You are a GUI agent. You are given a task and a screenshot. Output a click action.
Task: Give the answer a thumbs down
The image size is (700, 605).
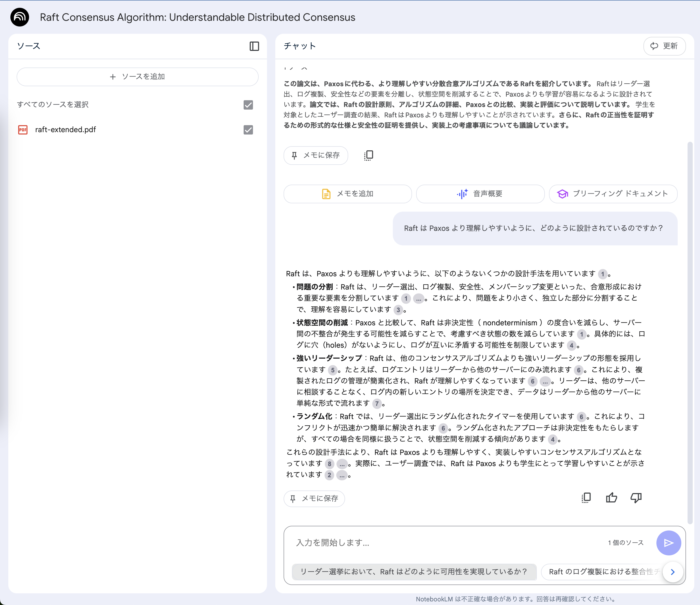[x=636, y=498]
